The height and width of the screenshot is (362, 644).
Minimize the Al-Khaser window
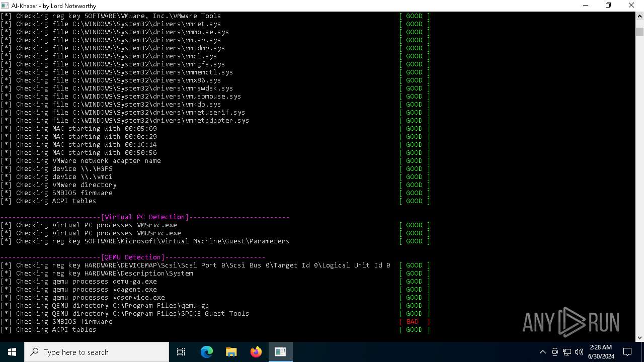585,6
